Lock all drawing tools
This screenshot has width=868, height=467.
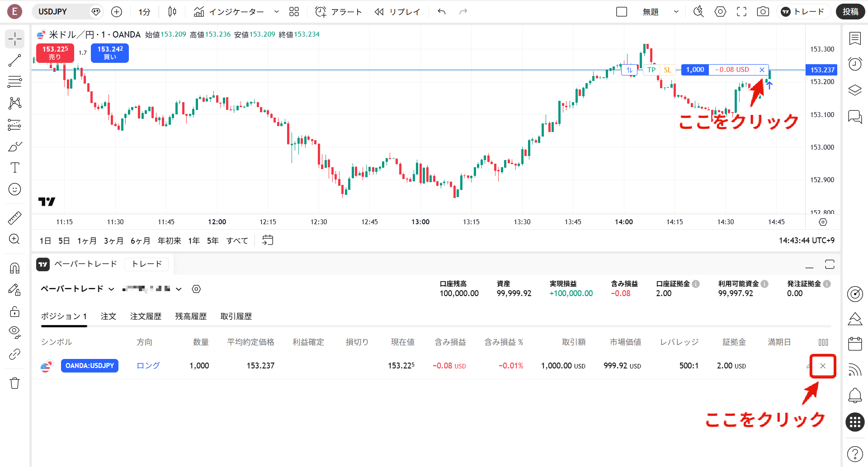coord(15,311)
